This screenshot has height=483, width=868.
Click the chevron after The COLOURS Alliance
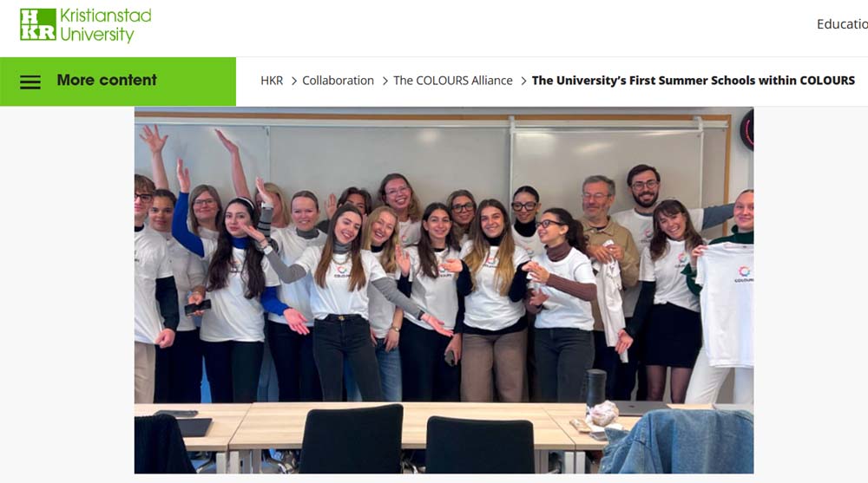pos(523,82)
